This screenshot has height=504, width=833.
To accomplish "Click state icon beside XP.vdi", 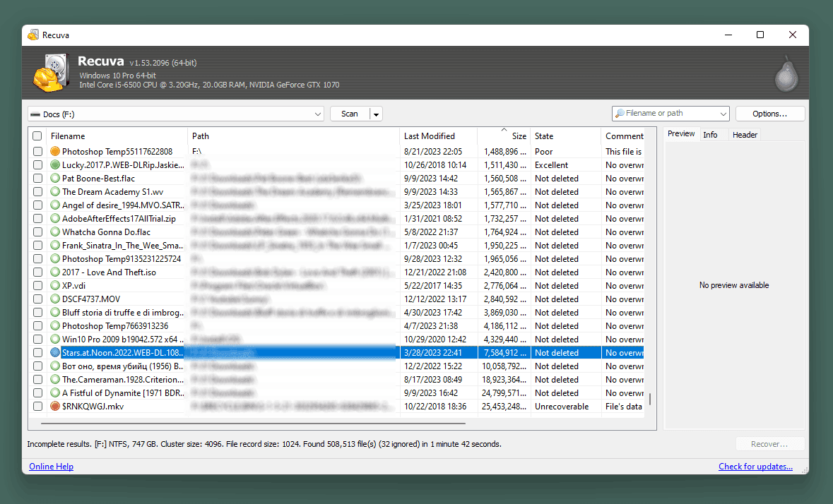I will click(x=54, y=285).
